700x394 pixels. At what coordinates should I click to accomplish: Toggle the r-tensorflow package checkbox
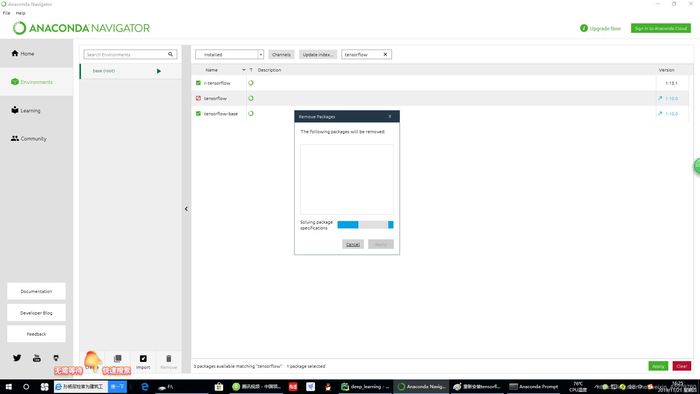[x=198, y=83]
